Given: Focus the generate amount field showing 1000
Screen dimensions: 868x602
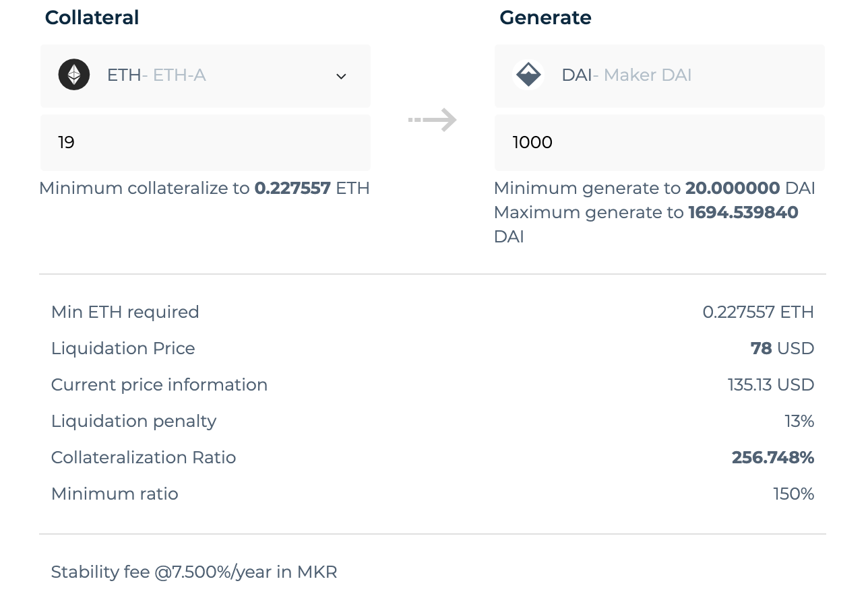Looking at the screenshot, I should click(660, 143).
